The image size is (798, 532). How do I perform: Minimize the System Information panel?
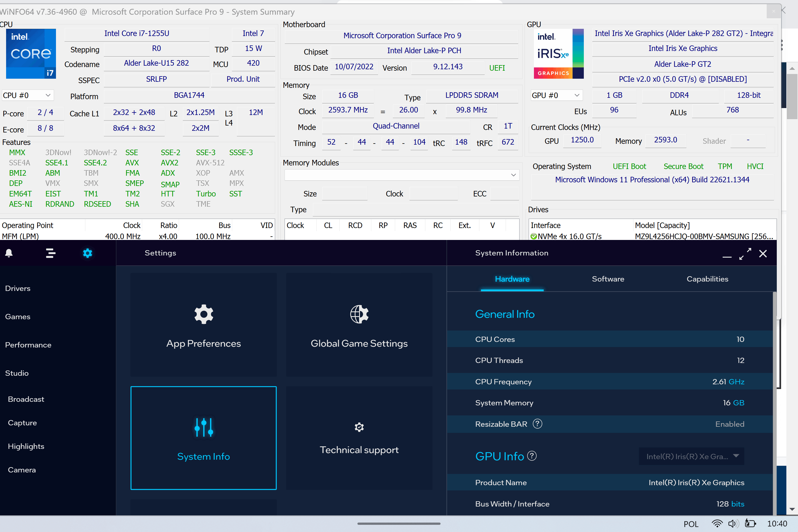(x=727, y=257)
